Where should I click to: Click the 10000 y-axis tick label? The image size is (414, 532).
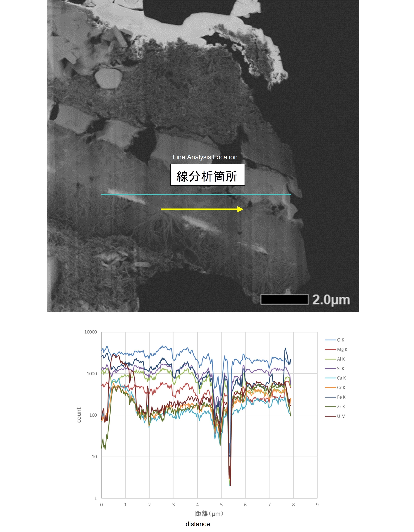point(91,332)
